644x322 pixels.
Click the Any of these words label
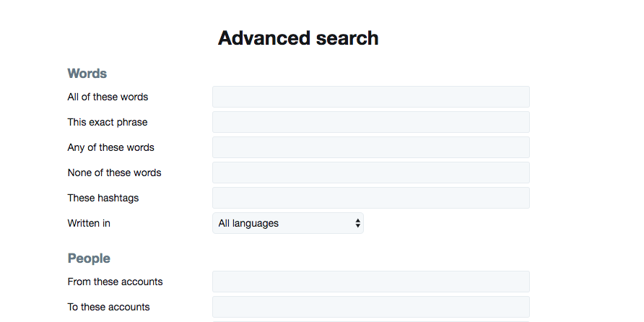pos(111,147)
